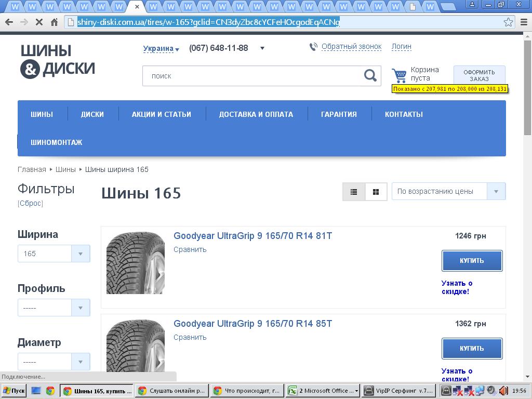Image resolution: width=532 pixels, height=399 pixels.
Task: Click КУПИТЬ for the 81T tire
Action: (472, 261)
